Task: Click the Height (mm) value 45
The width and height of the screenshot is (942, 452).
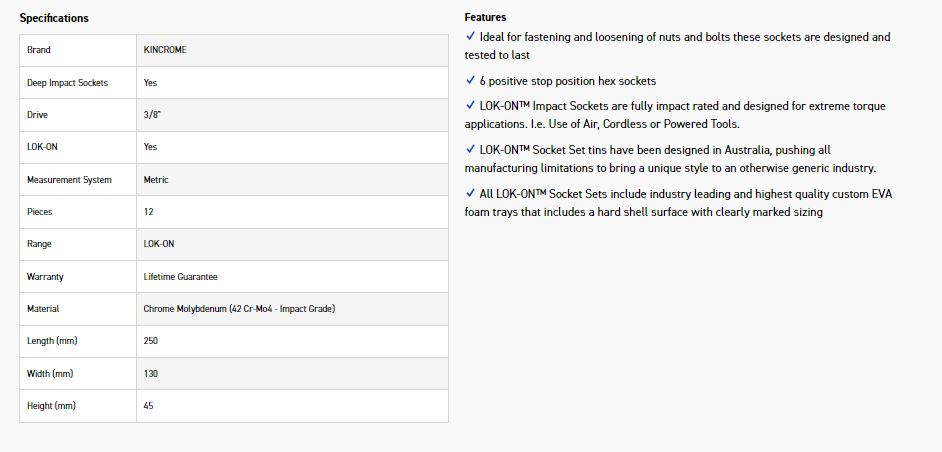Action: 149,406
